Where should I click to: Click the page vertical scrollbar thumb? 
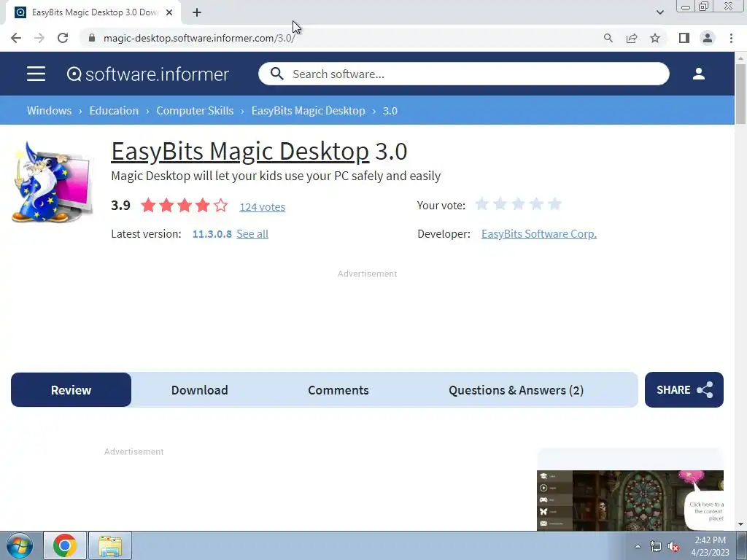coord(740,93)
